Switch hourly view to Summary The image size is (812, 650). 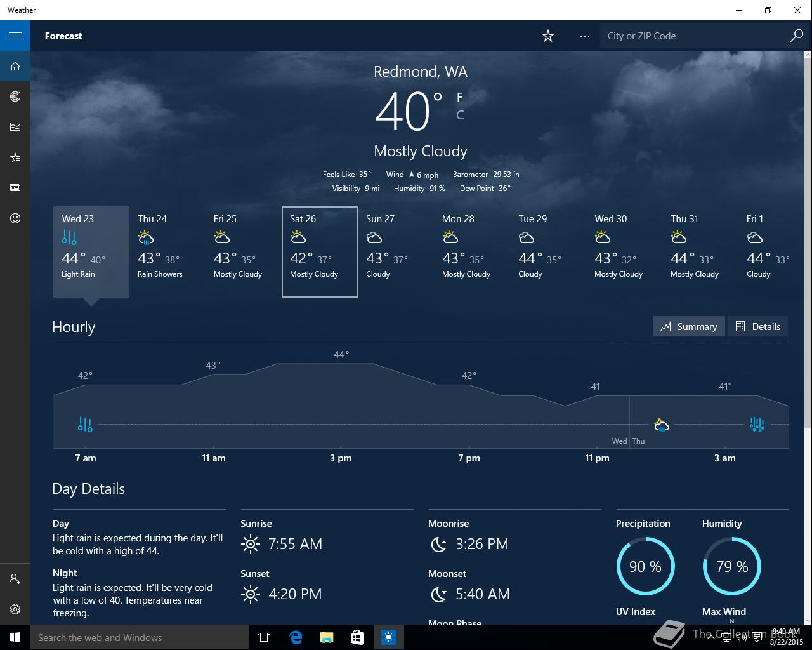[x=688, y=326]
